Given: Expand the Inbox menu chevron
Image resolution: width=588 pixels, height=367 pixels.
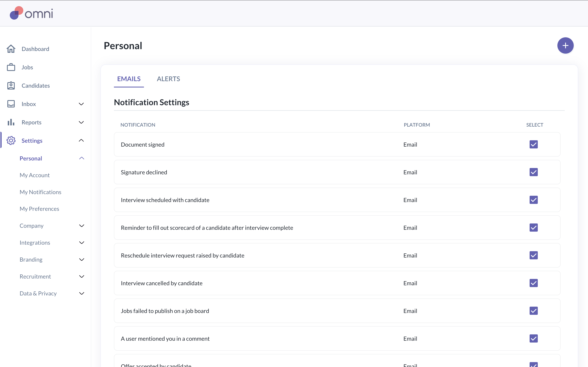Looking at the screenshot, I should 81,104.
